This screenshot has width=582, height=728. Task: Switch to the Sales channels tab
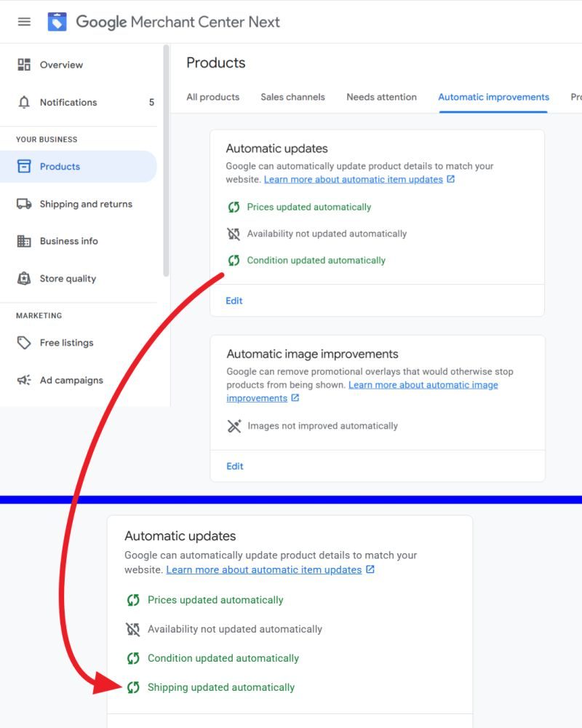pos(292,97)
